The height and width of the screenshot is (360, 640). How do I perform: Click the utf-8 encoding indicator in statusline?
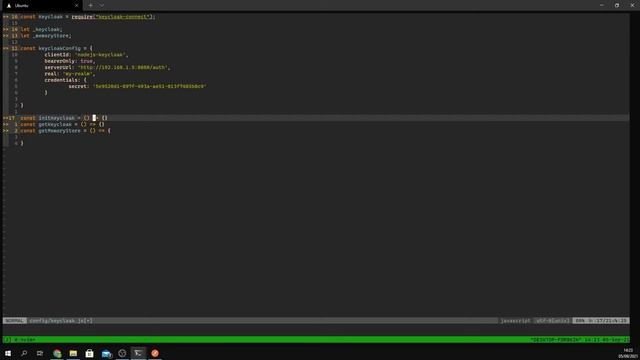[552, 321]
